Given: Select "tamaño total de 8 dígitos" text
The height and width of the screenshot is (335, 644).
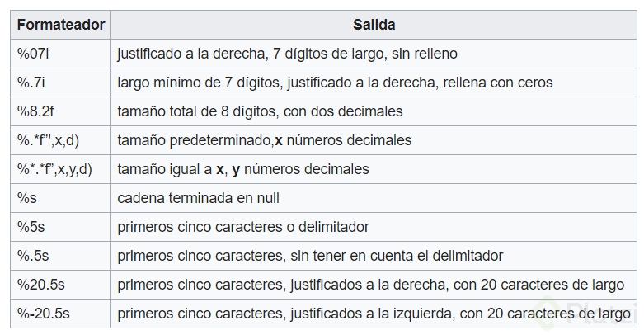Looking at the screenshot, I should tap(196, 111).
